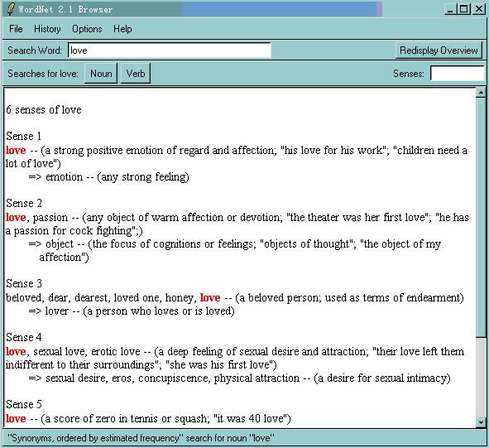This screenshot has height=448, width=489.
Task: Click 'loved one' in Sense 3 synonyms
Action: [x=137, y=298]
